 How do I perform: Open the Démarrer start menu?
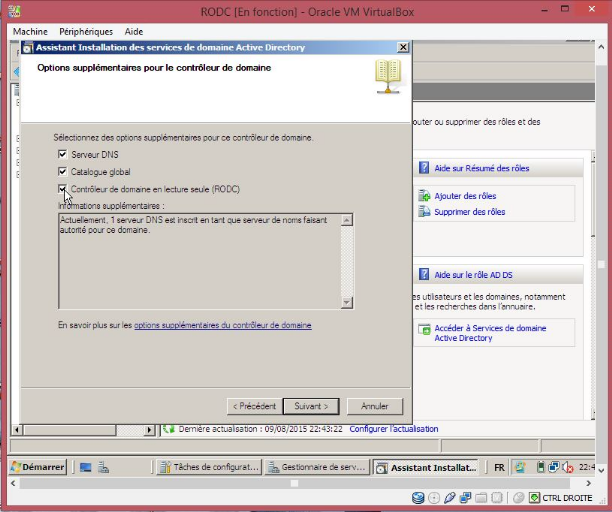38,467
